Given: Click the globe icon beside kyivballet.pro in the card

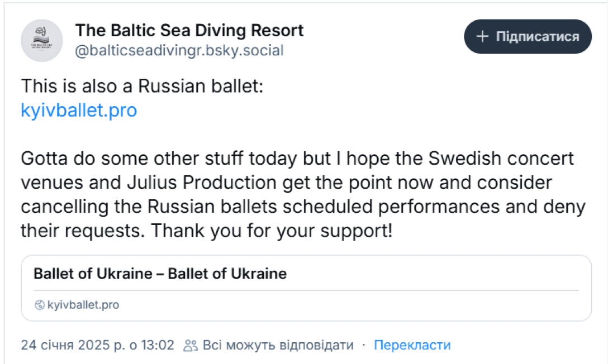Looking at the screenshot, I should pos(39,305).
